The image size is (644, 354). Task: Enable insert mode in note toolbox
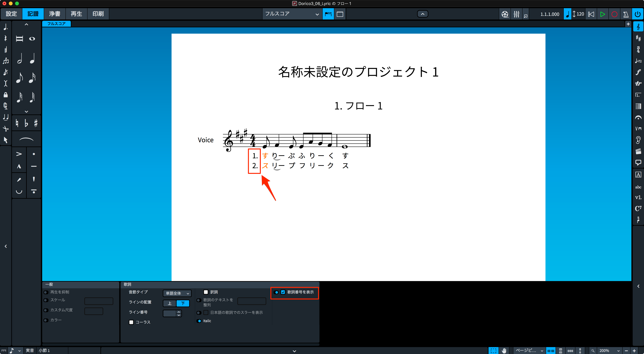pyautogui.click(x=6, y=83)
